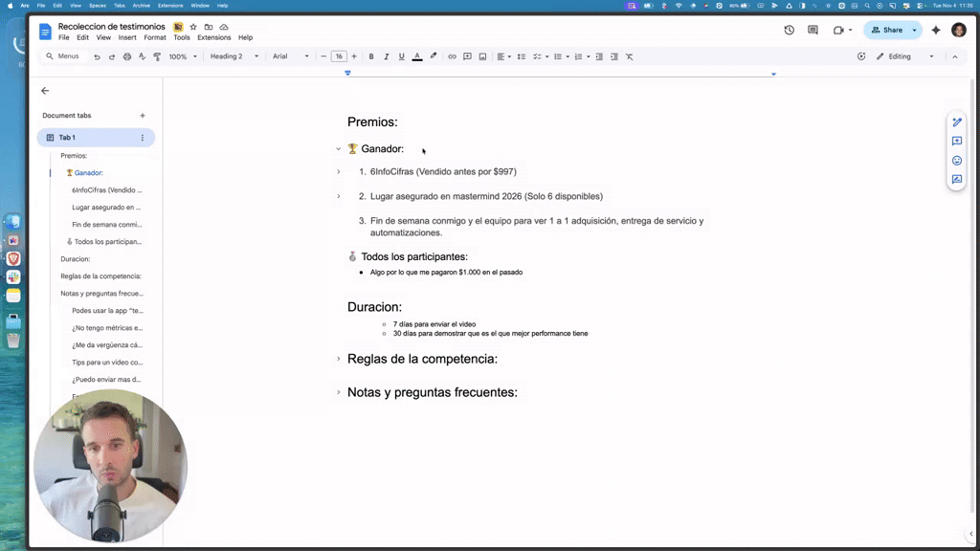The height and width of the screenshot is (551, 980).
Task: Move document using folder icon
Action: (x=209, y=27)
